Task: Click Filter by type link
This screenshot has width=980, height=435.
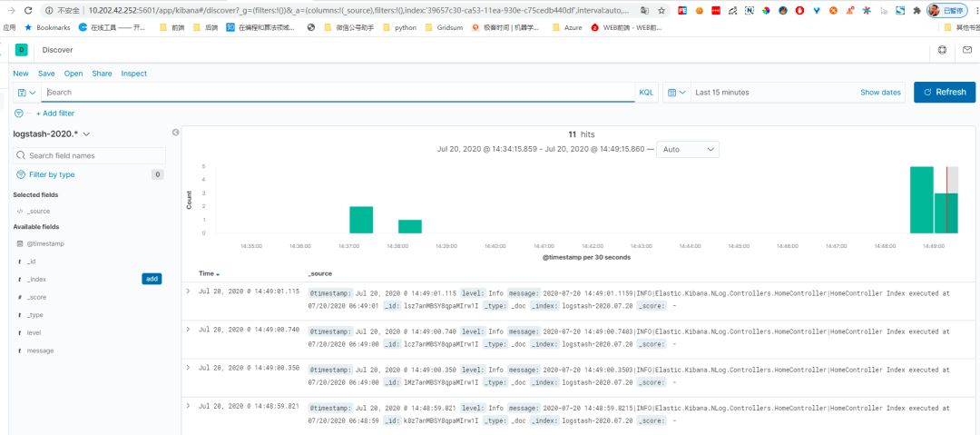Action: [52, 174]
